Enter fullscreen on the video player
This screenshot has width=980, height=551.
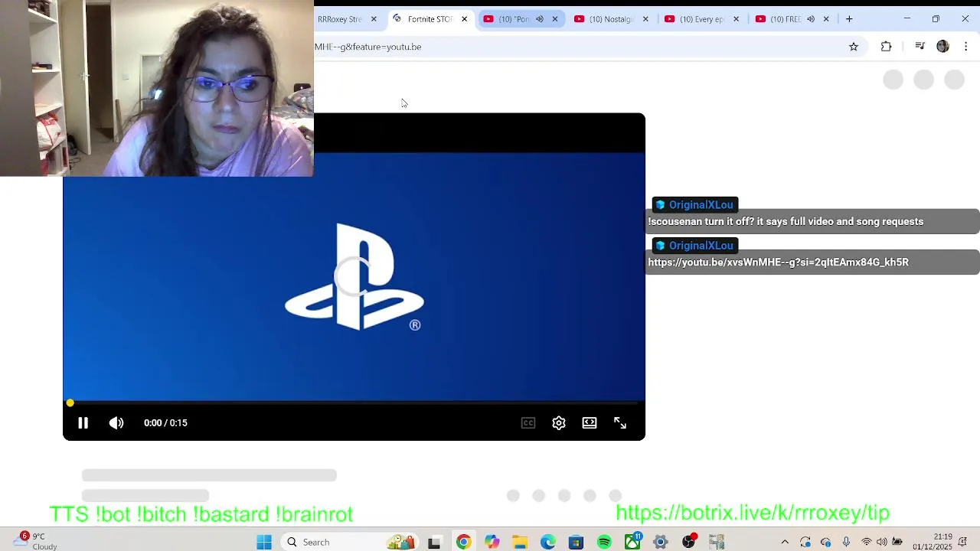[620, 422]
